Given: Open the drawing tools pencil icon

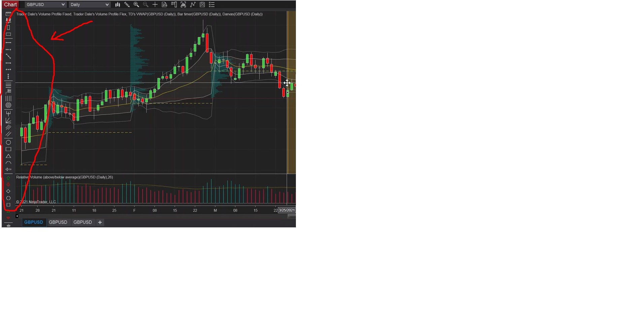Looking at the screenshot, I should tap(127, 5).
